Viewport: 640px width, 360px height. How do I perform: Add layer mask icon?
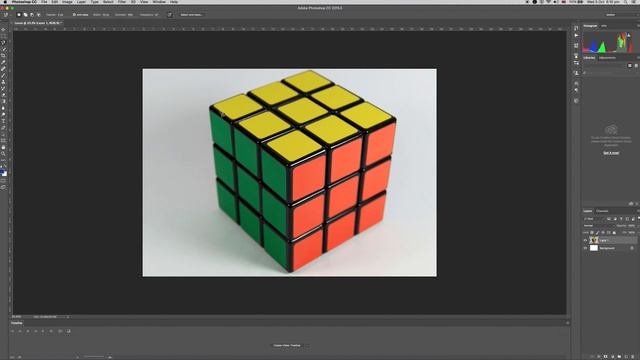pyautogui.click(x=606, y=356)
